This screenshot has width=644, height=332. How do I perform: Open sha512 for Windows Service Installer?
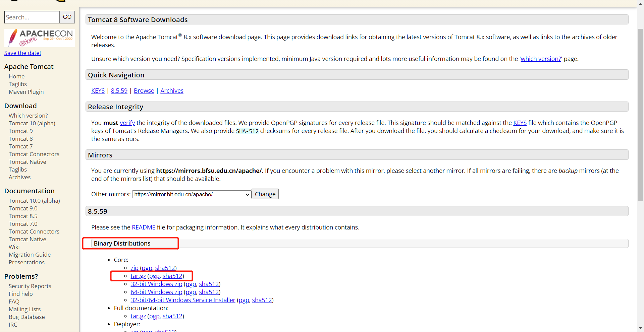(x=262, y=300)
